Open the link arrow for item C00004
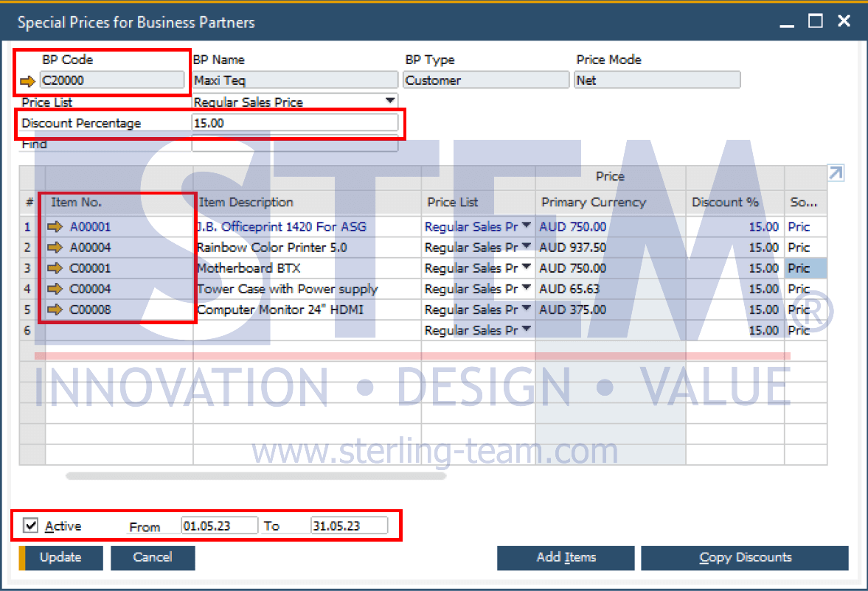The width and height of the screenshot is (868, 591). [x=55, y=288]
